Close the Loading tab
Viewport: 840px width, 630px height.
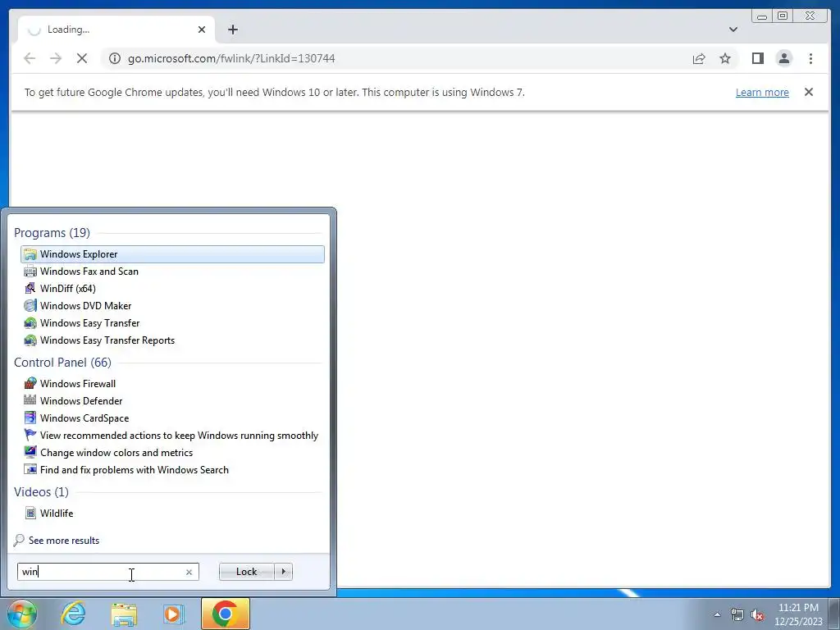coord(202,30)
